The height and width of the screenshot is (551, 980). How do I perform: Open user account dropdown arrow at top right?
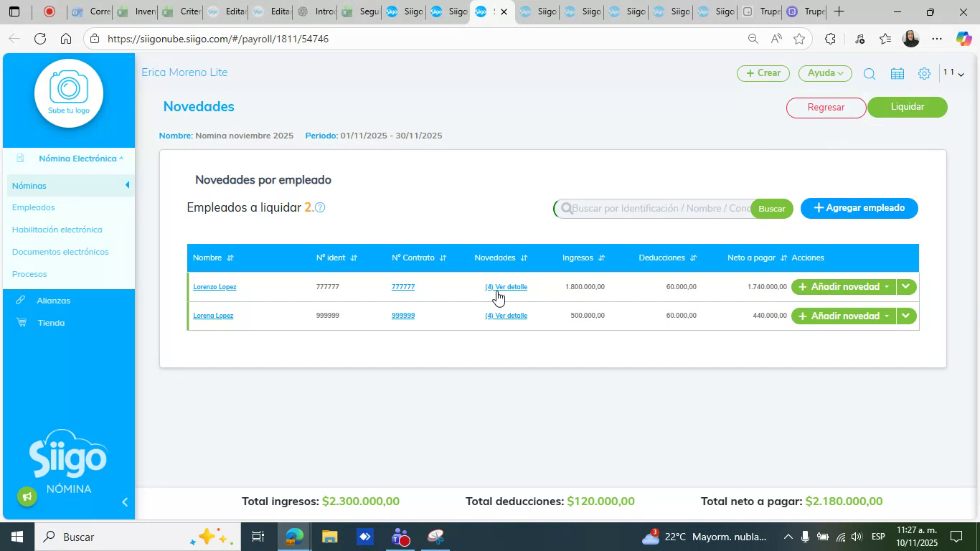click(961, 74)
